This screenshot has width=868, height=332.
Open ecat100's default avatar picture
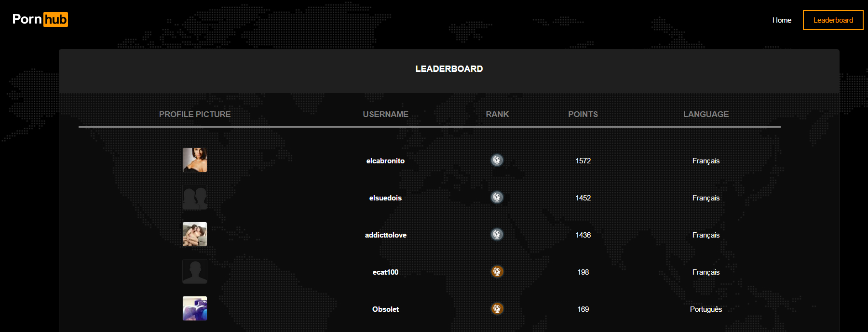tap(195, 271)
